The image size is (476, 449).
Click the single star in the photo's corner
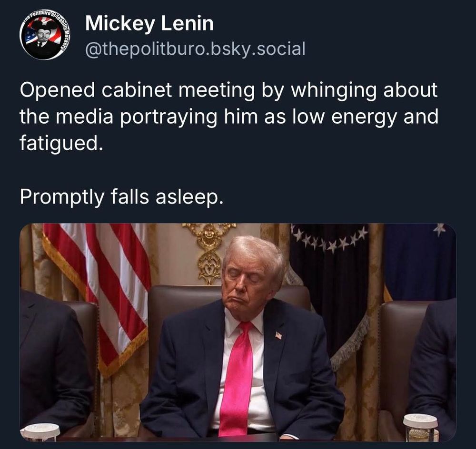(439, 229)
